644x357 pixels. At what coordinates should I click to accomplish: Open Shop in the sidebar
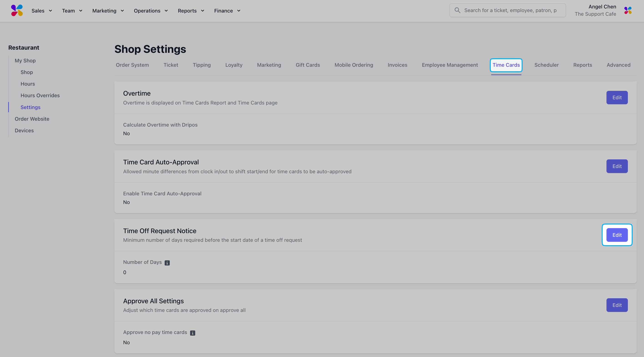tap(27, 72)
